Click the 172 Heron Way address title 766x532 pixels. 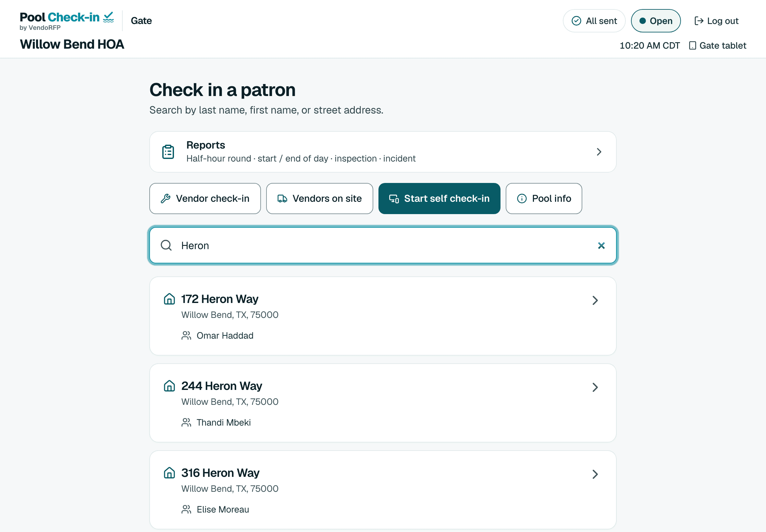[x=220, y=299]
